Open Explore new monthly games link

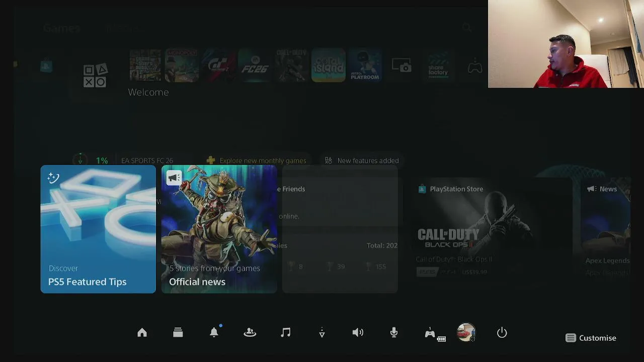click(257, 160)
